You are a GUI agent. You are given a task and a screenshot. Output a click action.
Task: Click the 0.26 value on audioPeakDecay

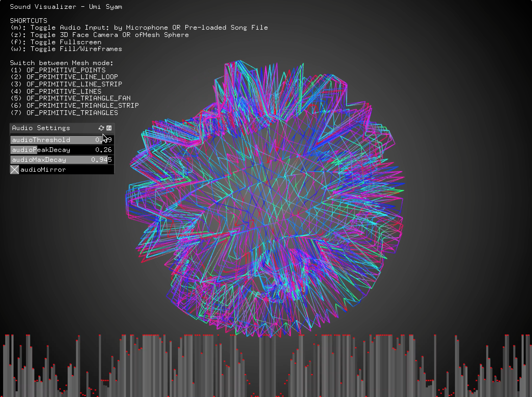(103, 150)
